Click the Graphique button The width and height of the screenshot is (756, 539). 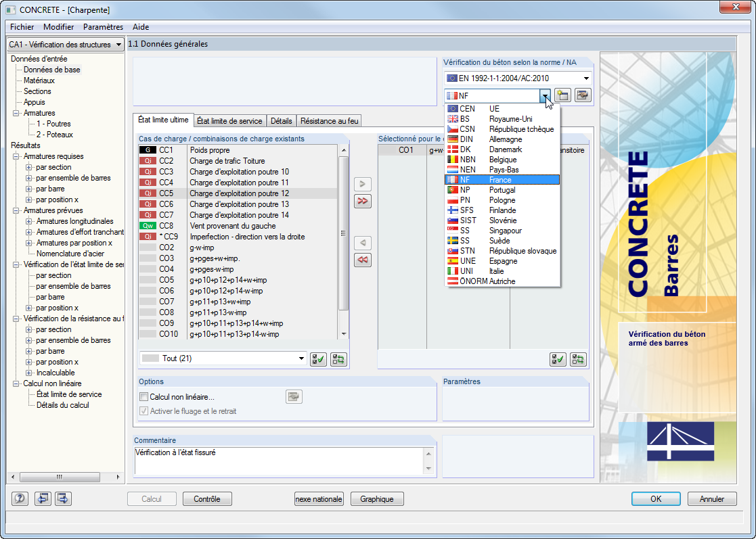(377, 499)
